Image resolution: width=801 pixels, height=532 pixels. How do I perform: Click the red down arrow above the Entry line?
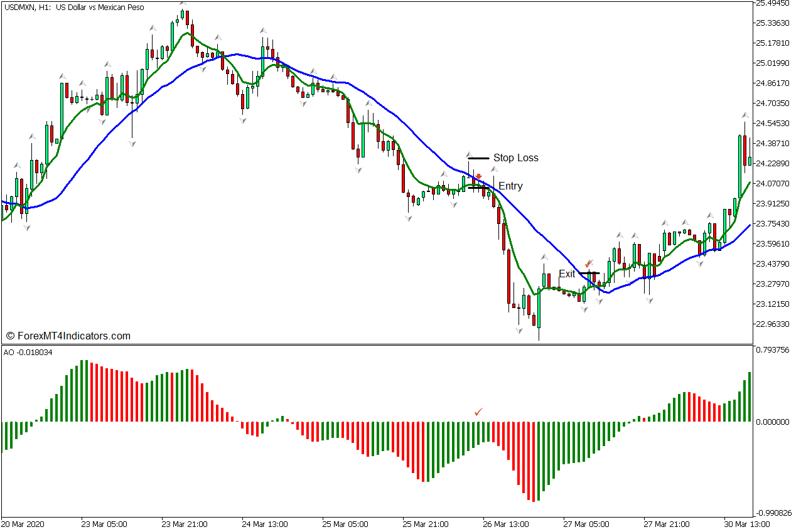(x=478, y=177)
